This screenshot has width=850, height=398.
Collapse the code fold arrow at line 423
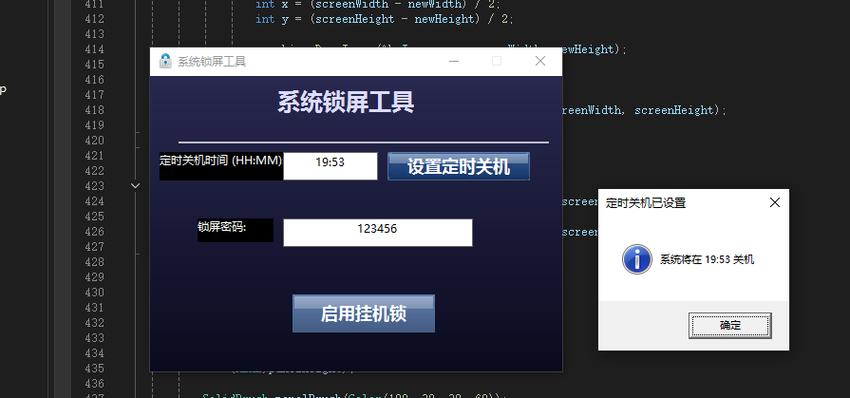tap(136, 186)
